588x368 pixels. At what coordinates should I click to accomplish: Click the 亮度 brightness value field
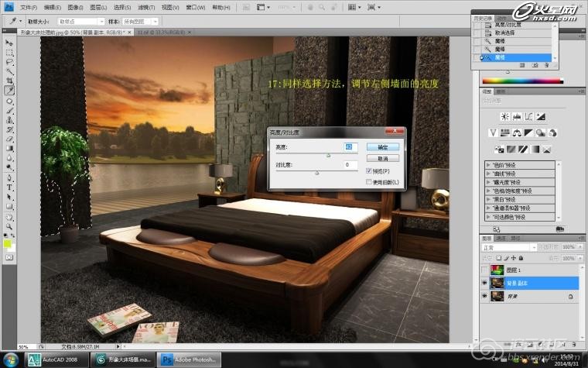350,147
